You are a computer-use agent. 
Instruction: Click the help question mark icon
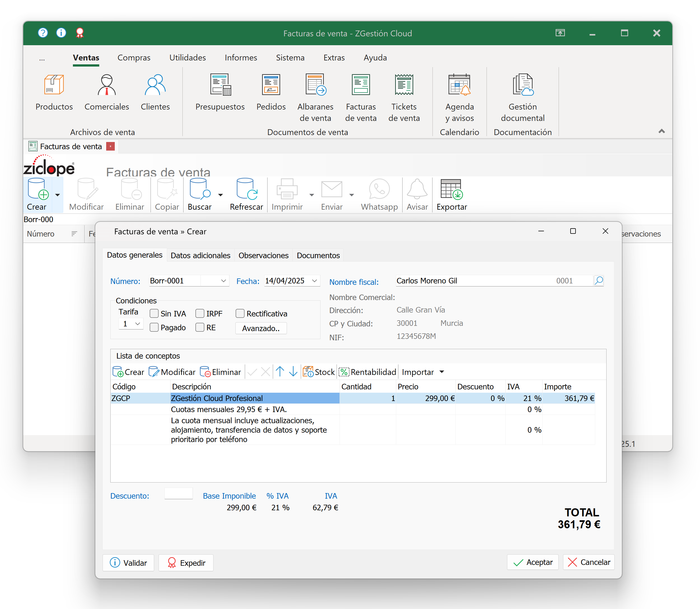coord(43,33)
